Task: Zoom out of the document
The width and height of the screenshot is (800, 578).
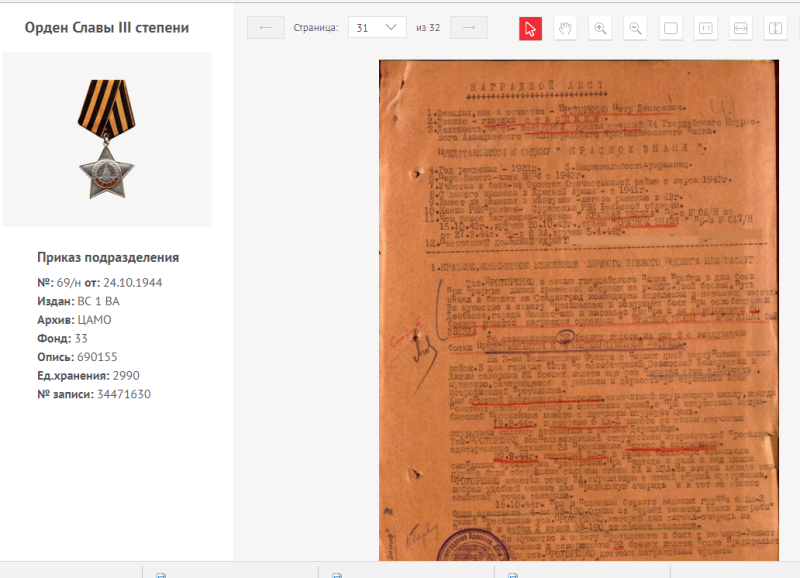Action: click(x=635, y=28)
